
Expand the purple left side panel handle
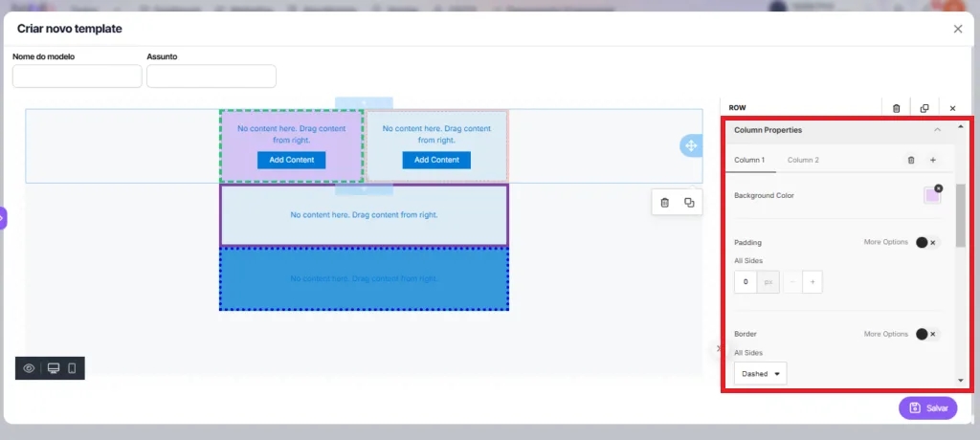pos(3,218)
